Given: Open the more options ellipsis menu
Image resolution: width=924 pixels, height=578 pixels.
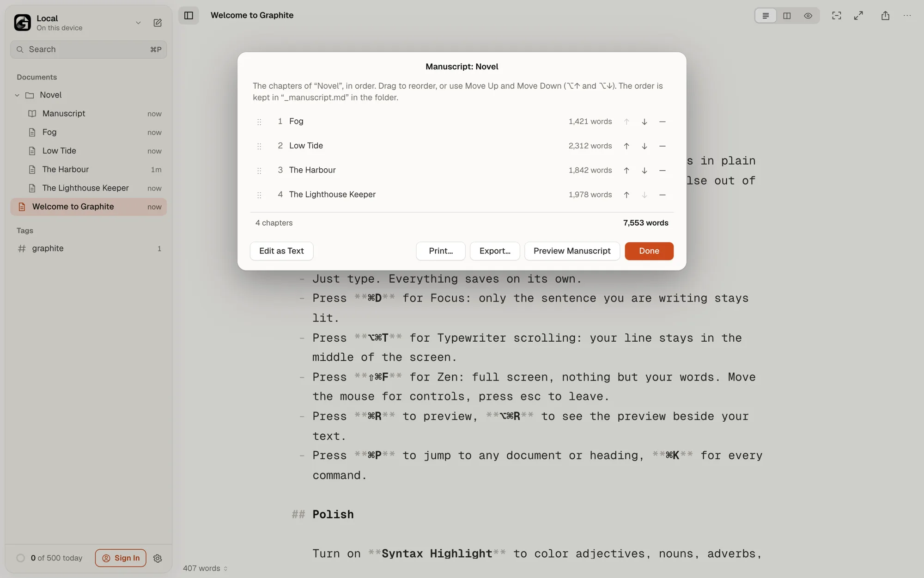Looking at the screenshot, I should point(907,16).
